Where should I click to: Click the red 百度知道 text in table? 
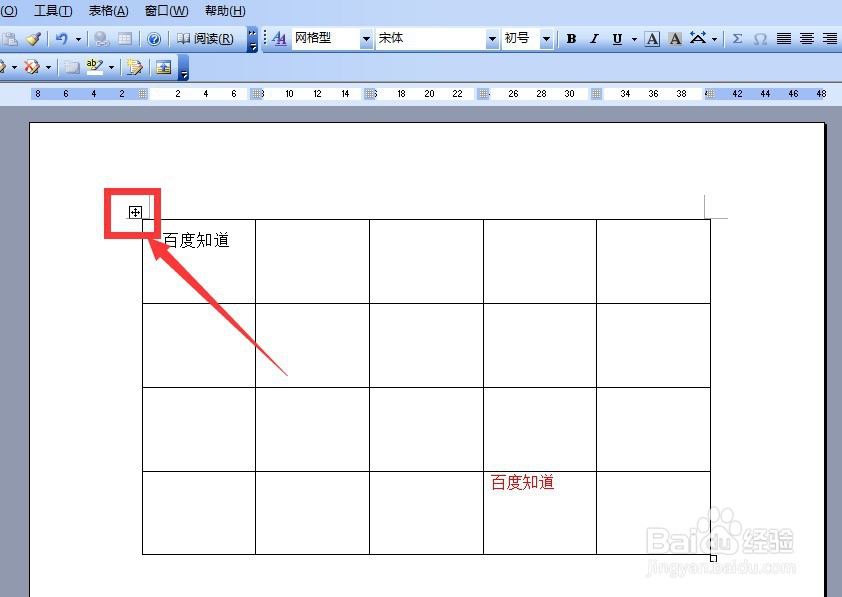[522, 482]
